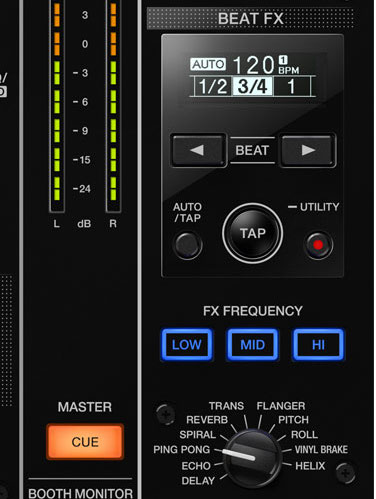Screen dimensions: 376x499
Task: Select VINYL BRAKE on the effect dial
Action: click(x=321, y=450)
